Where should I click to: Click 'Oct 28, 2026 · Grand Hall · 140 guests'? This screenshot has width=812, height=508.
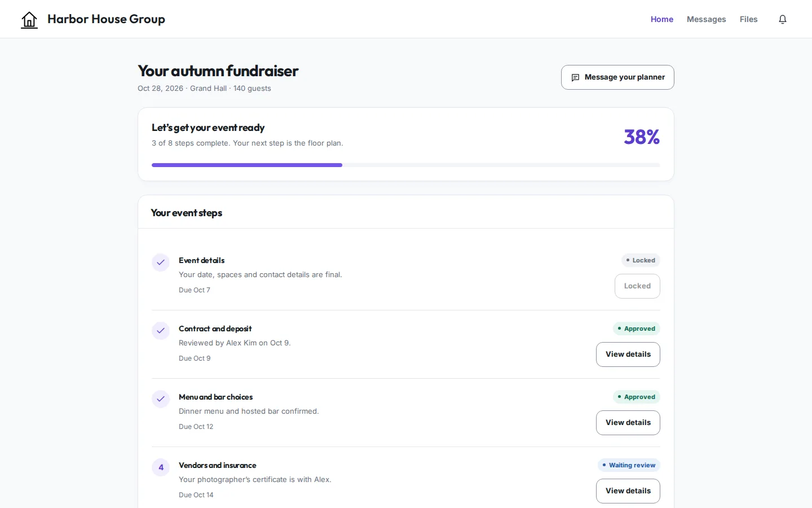click(204, 89)
